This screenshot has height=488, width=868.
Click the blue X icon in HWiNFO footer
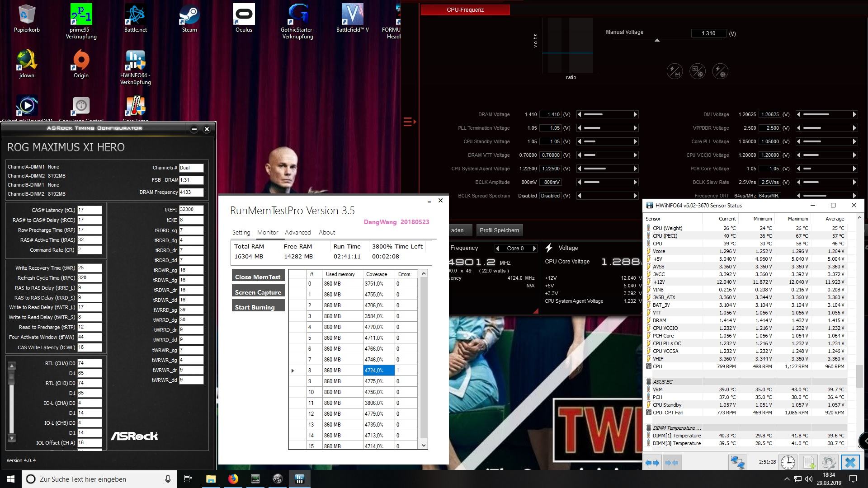pos(850,462)
